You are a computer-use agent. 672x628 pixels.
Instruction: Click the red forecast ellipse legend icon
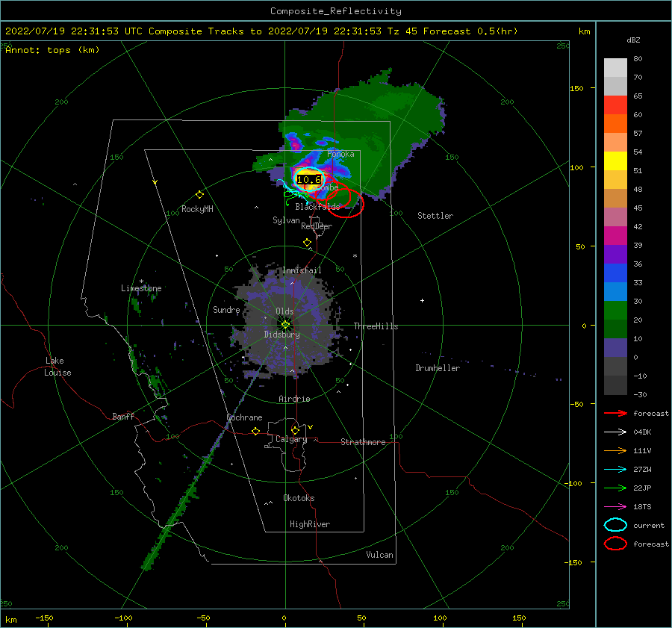(615, 544)
